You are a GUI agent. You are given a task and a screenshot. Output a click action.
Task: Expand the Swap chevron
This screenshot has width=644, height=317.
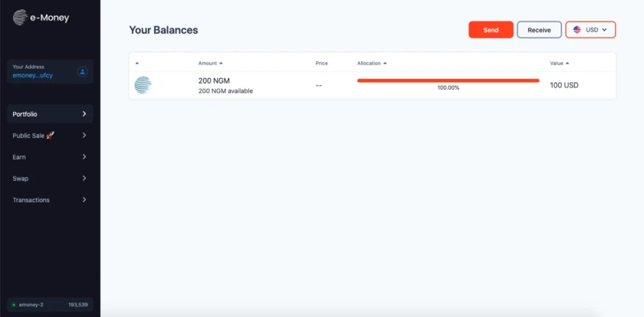[x=84, y=178]
